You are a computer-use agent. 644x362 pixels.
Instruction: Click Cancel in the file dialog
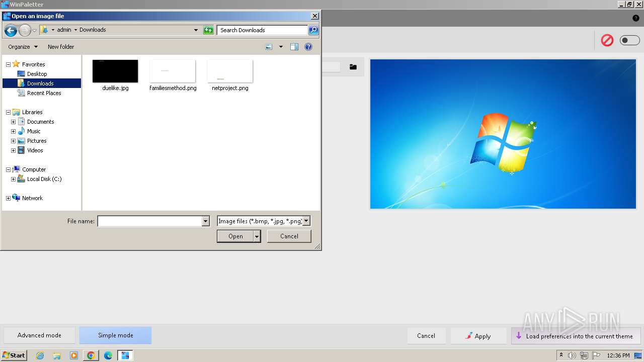pyautogui.click(x=289, y=236)
